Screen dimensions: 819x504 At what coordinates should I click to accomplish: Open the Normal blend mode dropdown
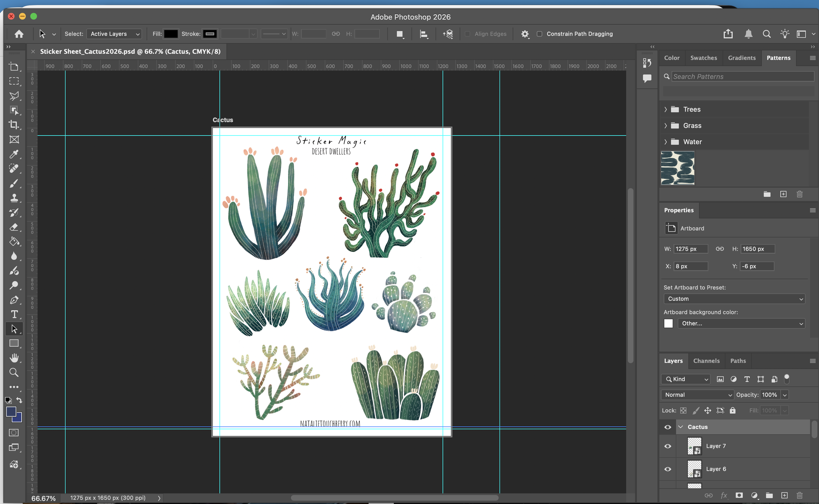697,395
